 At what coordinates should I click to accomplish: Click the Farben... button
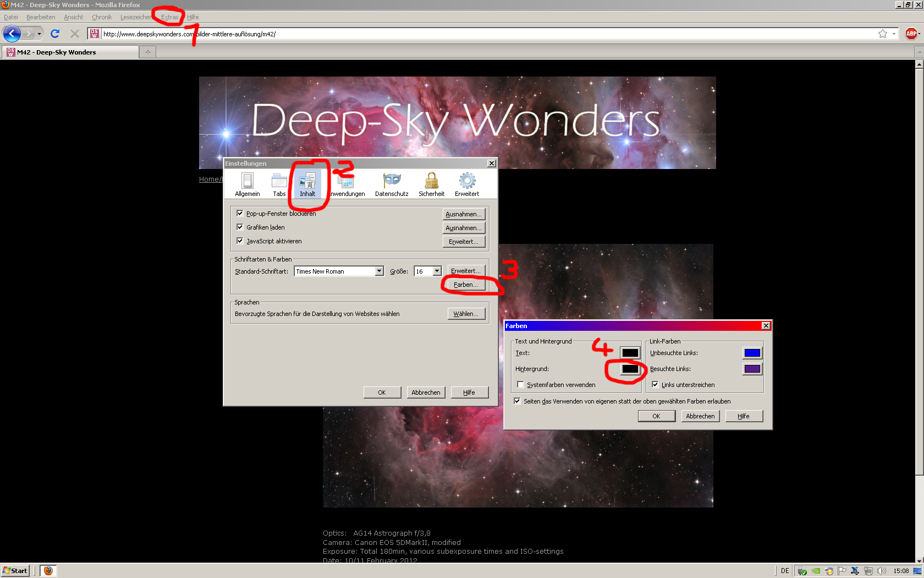click(465, 285)
